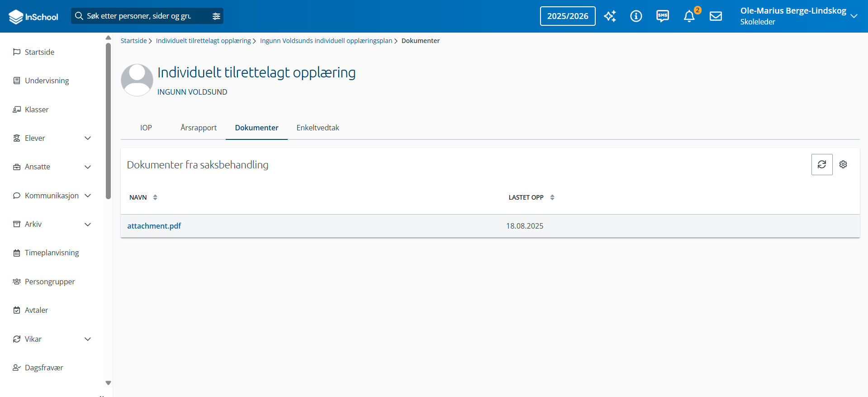Switch to the Enkeltvedtak tab
Image resolution: width=868 pixels, height=397 pixels.
[318, 128]
